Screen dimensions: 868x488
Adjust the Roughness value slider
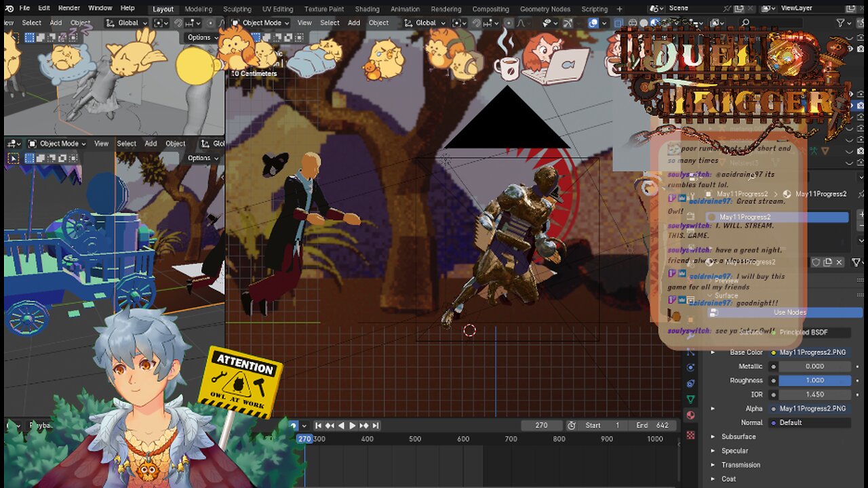click(x=815, y=380)
